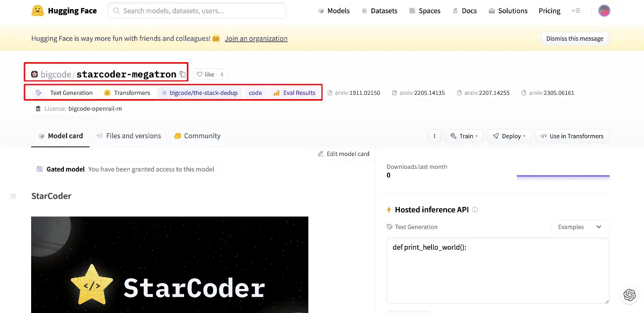The width and height of the screenshot is (644, 313).
Task: Dismiss the organization banner message
Action: click(574, 39)
